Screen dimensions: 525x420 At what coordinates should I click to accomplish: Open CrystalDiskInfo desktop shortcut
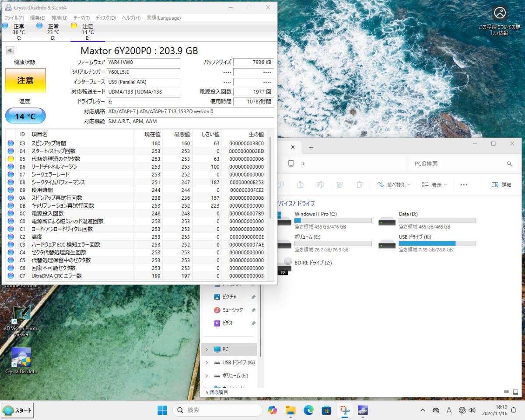tap(21, 361)
